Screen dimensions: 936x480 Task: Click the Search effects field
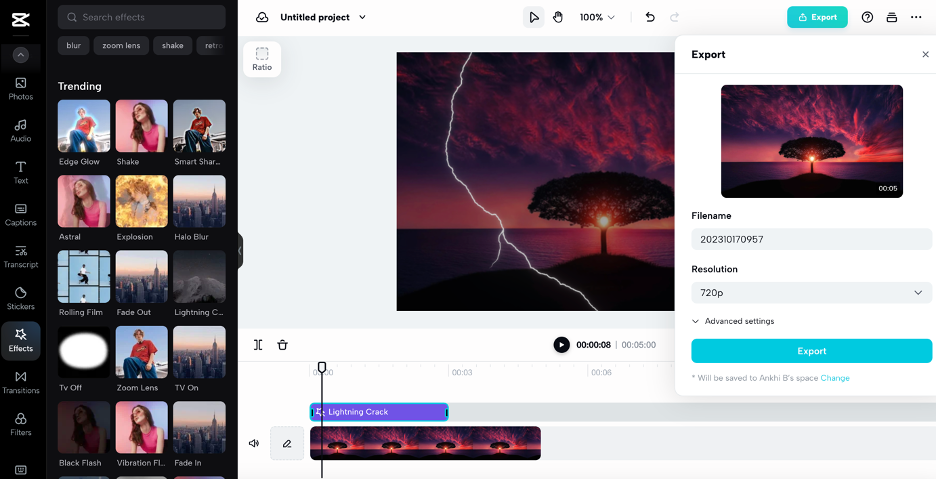click(141, 17)
